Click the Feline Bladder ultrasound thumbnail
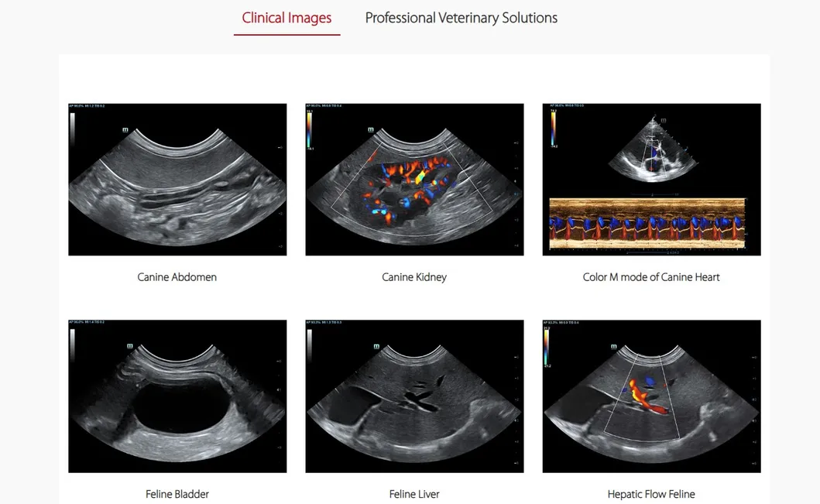 coord(177,396)
